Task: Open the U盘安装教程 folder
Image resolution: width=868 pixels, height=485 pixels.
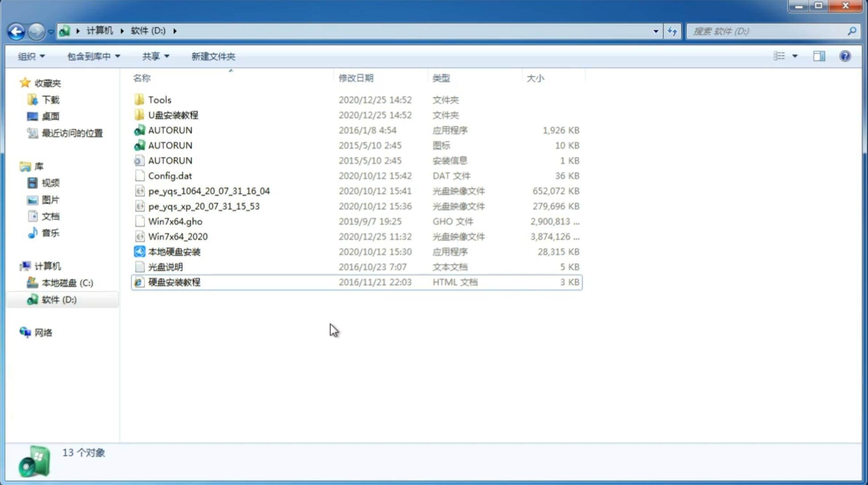Action: click(173, 115)
